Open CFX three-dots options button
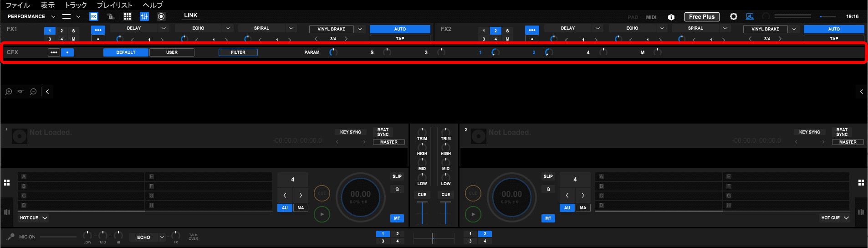Viewport: 868px width, 248px height. tap(54, 52)
